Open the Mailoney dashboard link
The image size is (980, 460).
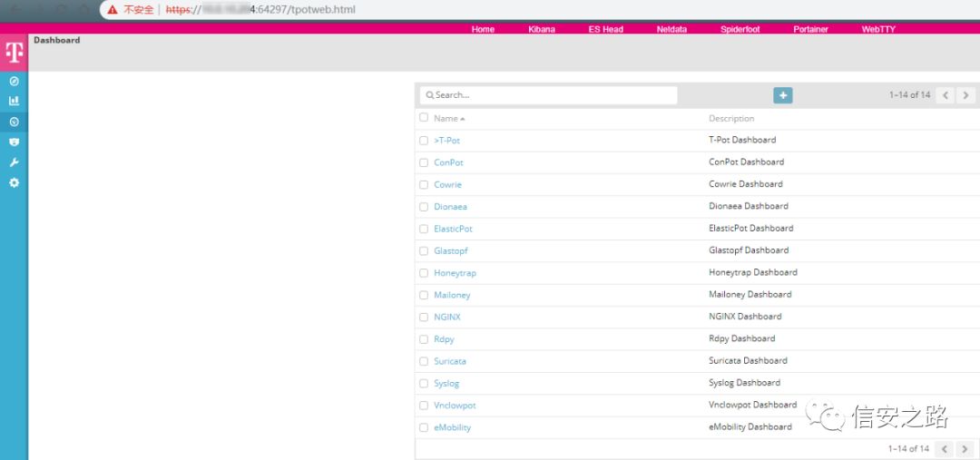pyautogui.click(x=452, y=295)
